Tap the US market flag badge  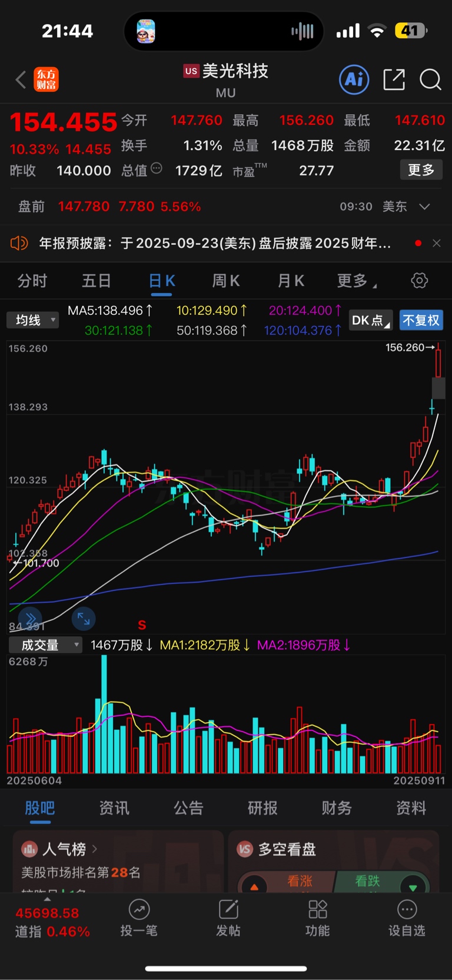[191, 71]
